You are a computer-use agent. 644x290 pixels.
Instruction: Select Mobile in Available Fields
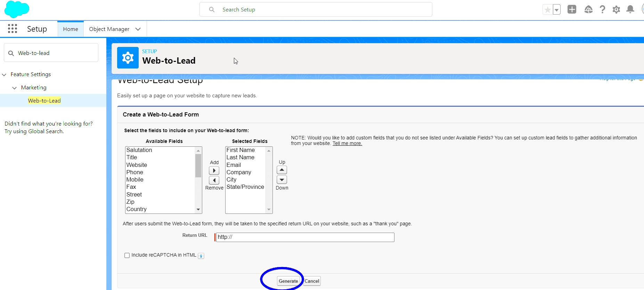coord(135,180)
